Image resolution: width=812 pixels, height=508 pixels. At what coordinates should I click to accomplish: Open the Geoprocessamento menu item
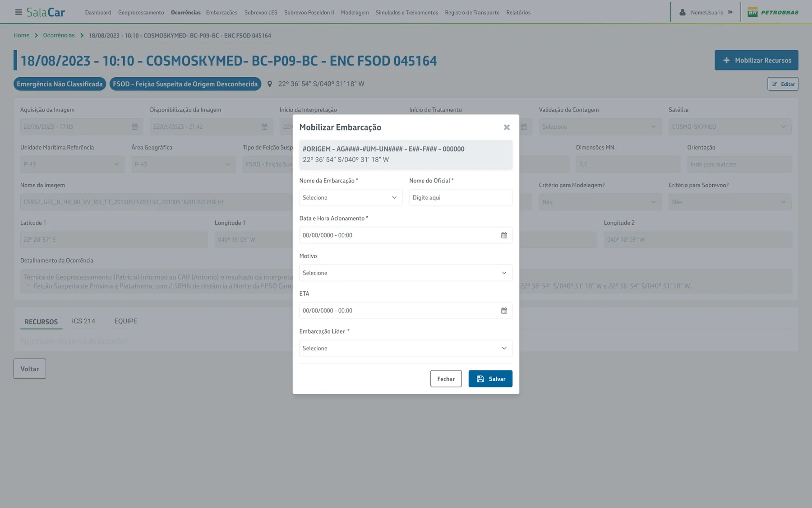(x=141, y=12)
